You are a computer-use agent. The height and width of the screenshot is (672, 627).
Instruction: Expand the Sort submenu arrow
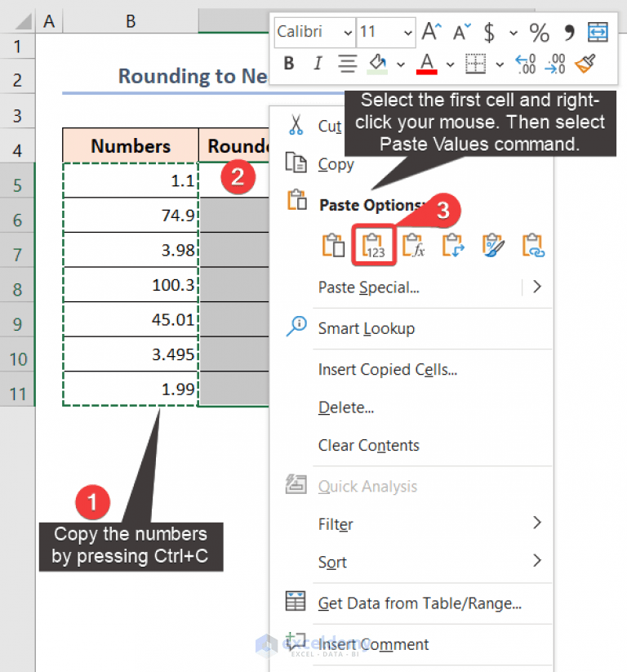pyautogui.click(x=537, y=560)
